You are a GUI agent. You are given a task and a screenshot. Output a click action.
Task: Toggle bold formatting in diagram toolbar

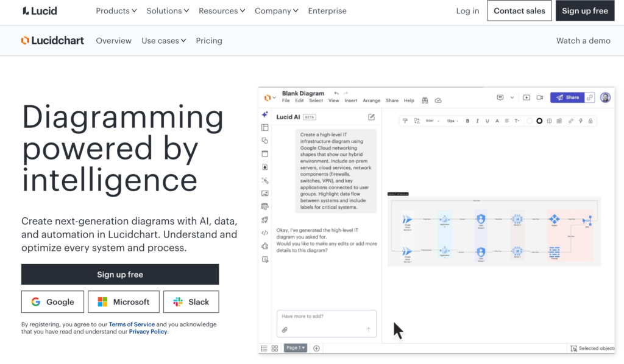click(467, 121)
